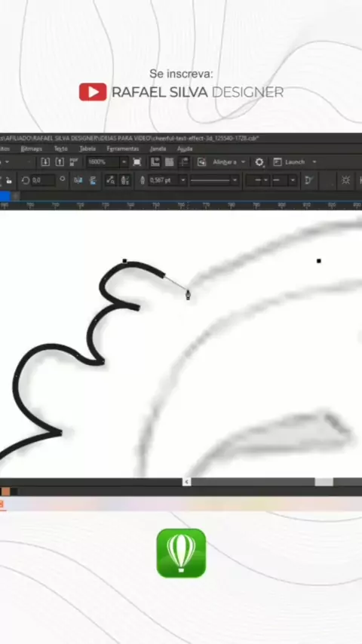Open the zoom level 1600% dropdown

tap(124, 162)
